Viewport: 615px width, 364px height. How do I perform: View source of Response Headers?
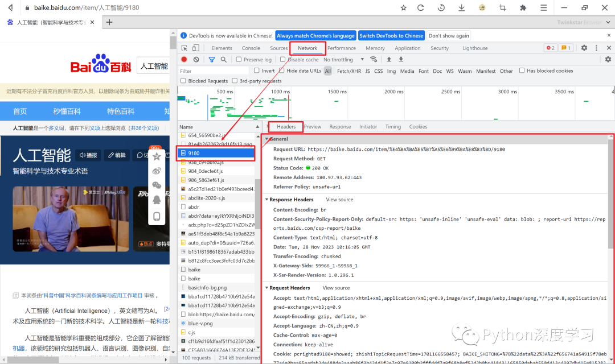(x=339, y=200)
